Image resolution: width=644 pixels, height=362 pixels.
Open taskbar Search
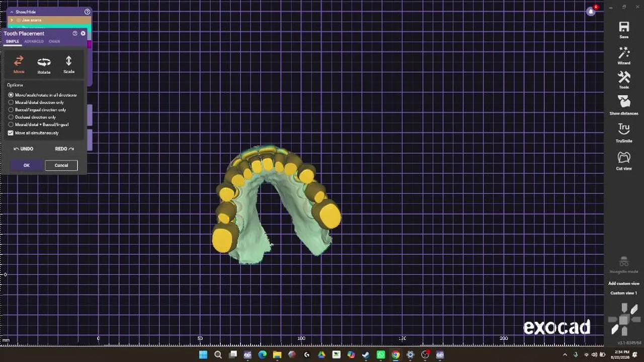[218, 355]
